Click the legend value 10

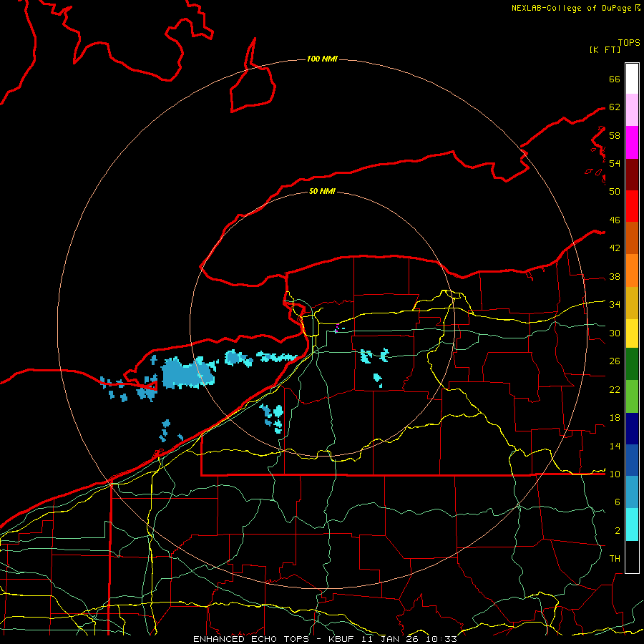point(615,474)
